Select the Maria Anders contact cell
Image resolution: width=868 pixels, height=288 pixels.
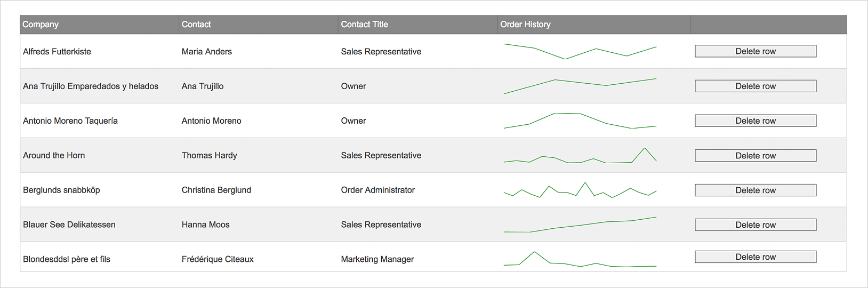[207, 52]
